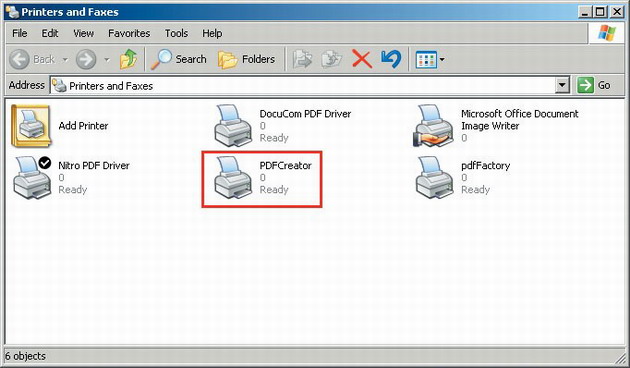Open the View menu

pyautogui.click(x=83, y=33)
